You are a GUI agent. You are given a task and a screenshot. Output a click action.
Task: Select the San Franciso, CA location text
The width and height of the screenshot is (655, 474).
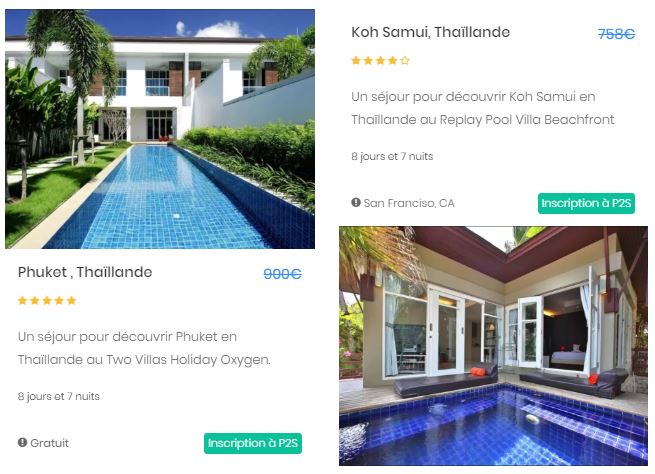409,203
